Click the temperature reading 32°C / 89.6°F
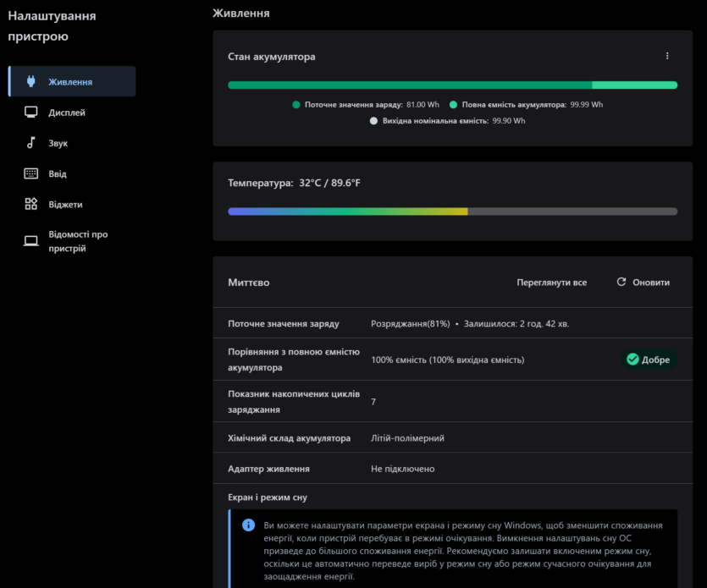Screen dimensions: 707x588 pyautogui.click(x=329, y=183)
